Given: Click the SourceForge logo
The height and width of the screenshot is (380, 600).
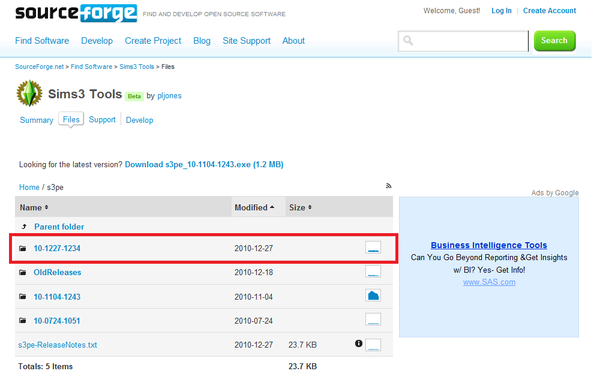Looking at the screenshot, I should coord(76,13).
